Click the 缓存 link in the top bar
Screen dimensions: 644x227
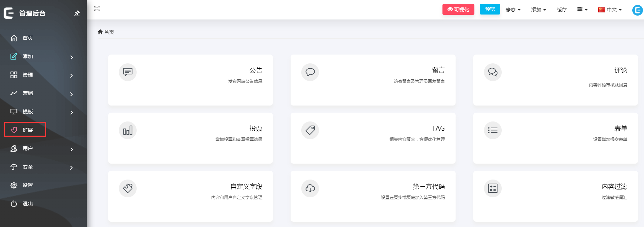[561, 10]
